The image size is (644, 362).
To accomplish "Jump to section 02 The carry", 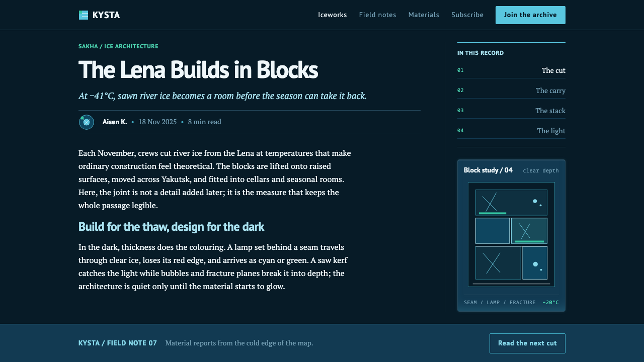I will pos(511,90).
